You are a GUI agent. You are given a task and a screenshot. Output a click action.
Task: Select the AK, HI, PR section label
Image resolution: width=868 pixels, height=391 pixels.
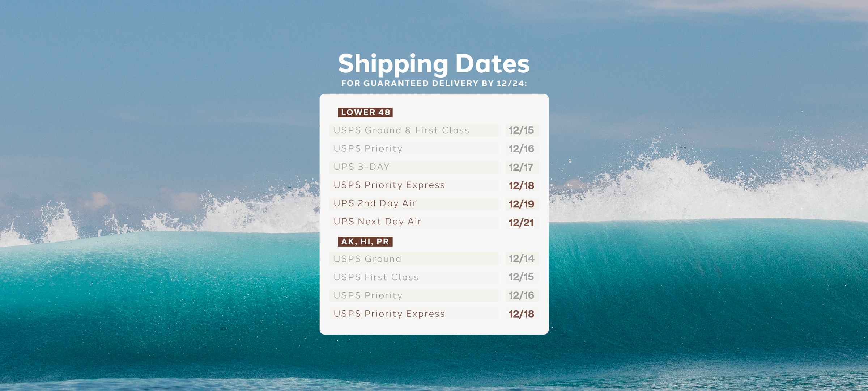(x=365, y=241)
